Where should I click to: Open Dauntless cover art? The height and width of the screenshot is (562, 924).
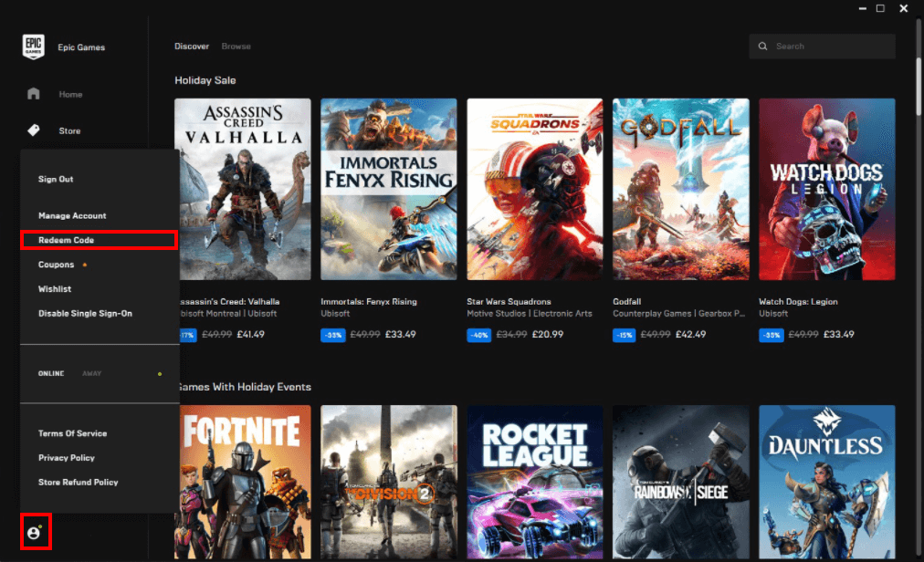coord(827,482)
